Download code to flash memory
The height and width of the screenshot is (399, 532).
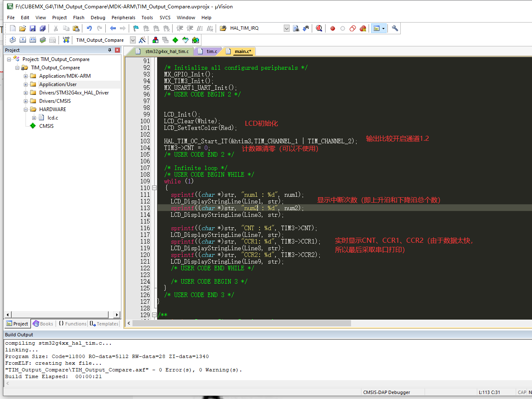(x=66, y=40)
